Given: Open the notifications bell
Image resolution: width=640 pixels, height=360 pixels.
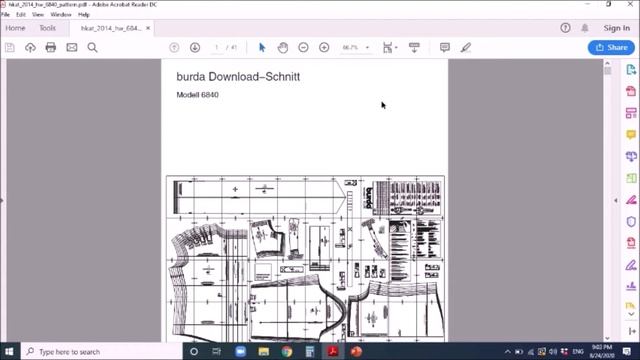Looking at the screenshot, I should (585, 28).
